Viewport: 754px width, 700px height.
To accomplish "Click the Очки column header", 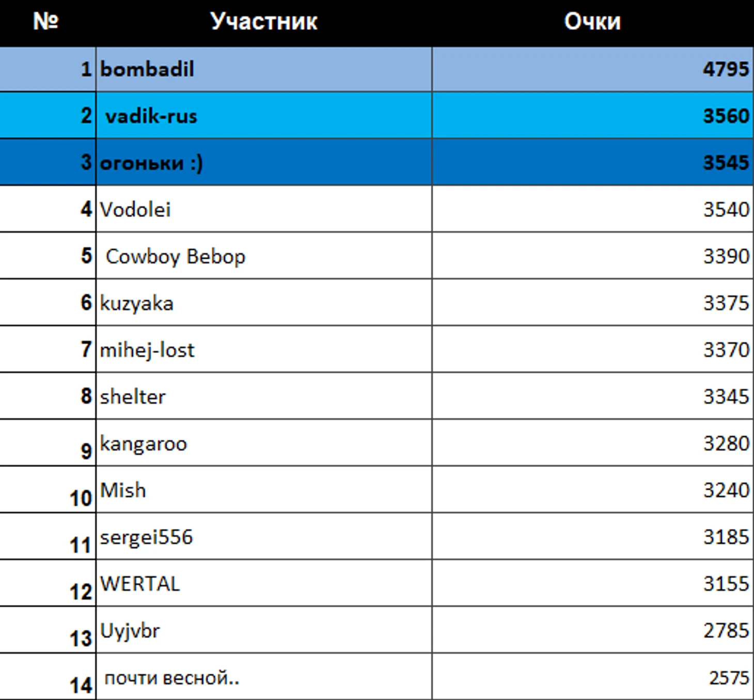I will pyautogui.click(x=592, y=22).
